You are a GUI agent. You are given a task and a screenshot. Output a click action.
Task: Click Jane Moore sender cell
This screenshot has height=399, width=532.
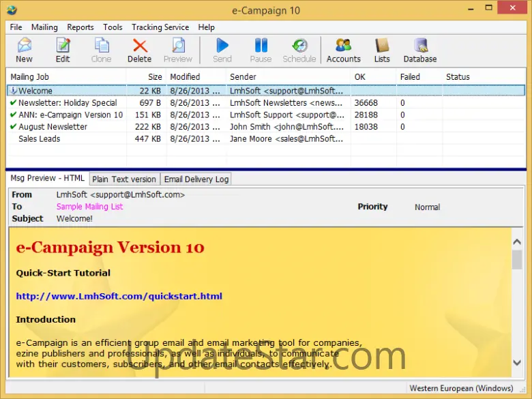pos(286,138)
